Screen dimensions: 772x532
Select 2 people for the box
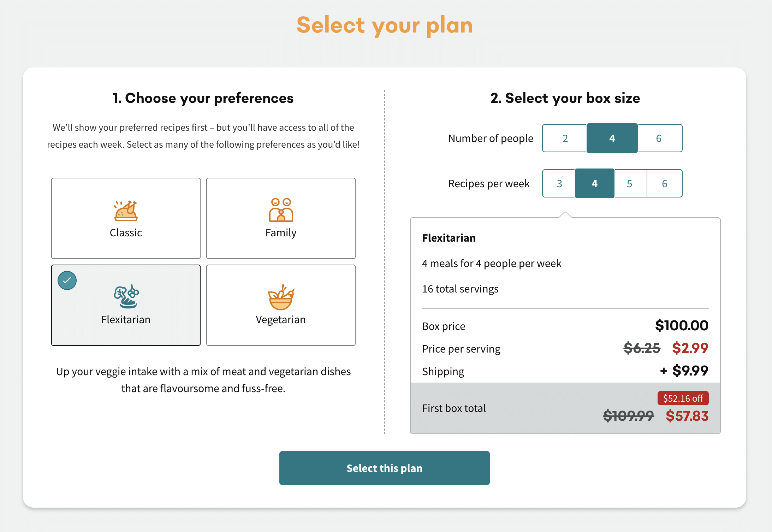[x=565, y=138]
